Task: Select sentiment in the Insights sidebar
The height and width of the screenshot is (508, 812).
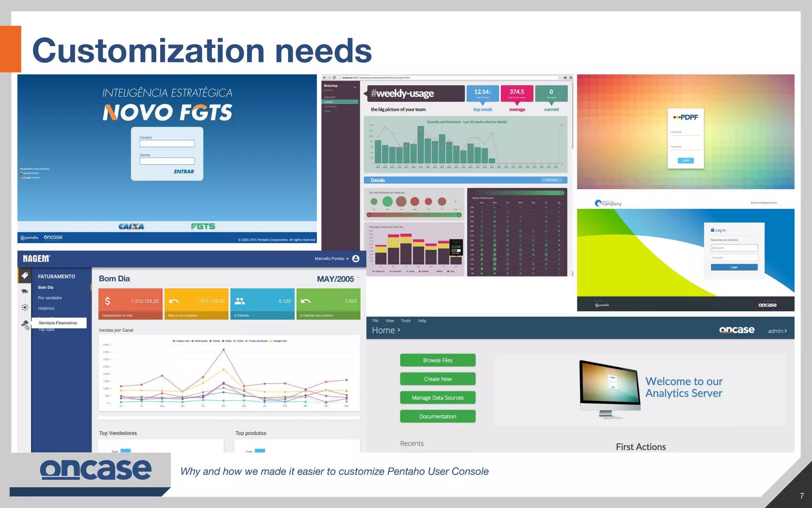Action: 330,106
